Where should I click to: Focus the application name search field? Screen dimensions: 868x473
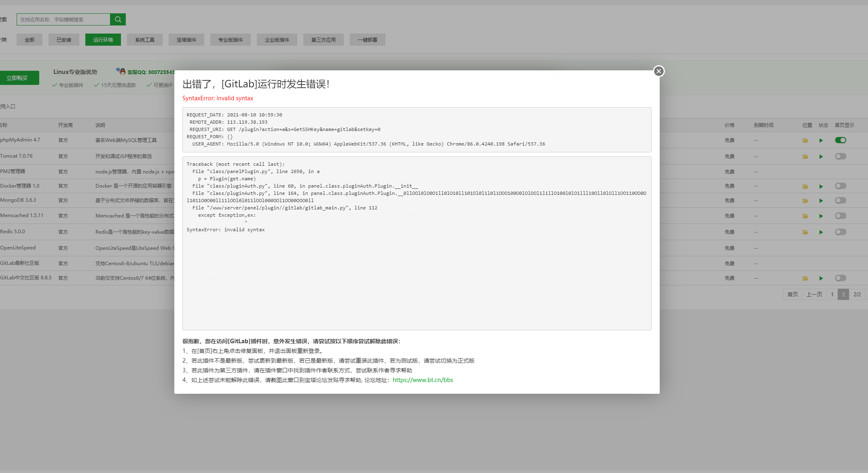click(64, 19)
